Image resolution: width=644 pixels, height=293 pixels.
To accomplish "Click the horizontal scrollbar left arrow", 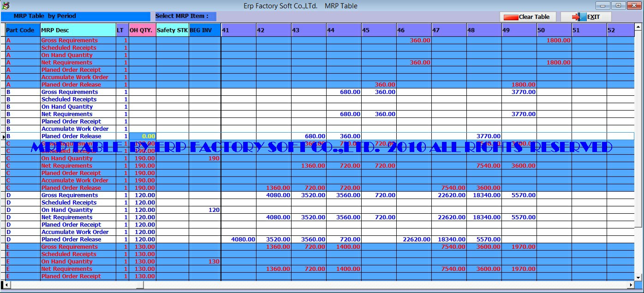I will [x=5, y=285].
